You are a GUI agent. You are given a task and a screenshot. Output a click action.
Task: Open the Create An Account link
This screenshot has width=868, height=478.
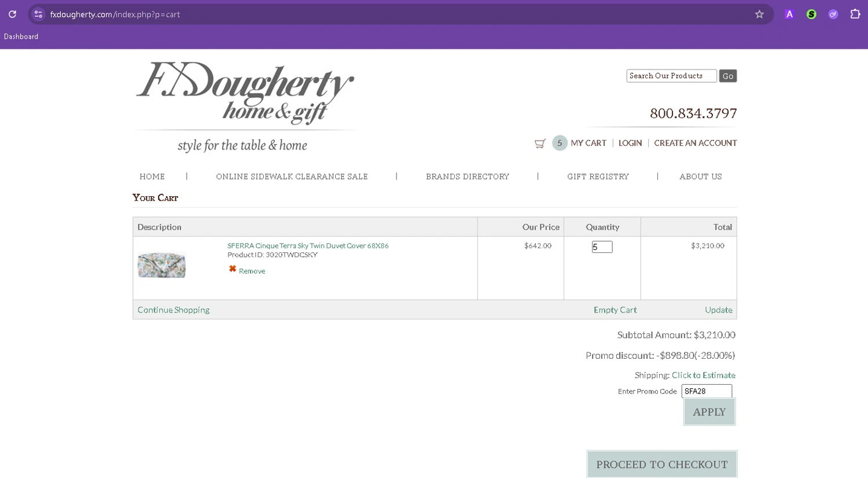[696, 143]
